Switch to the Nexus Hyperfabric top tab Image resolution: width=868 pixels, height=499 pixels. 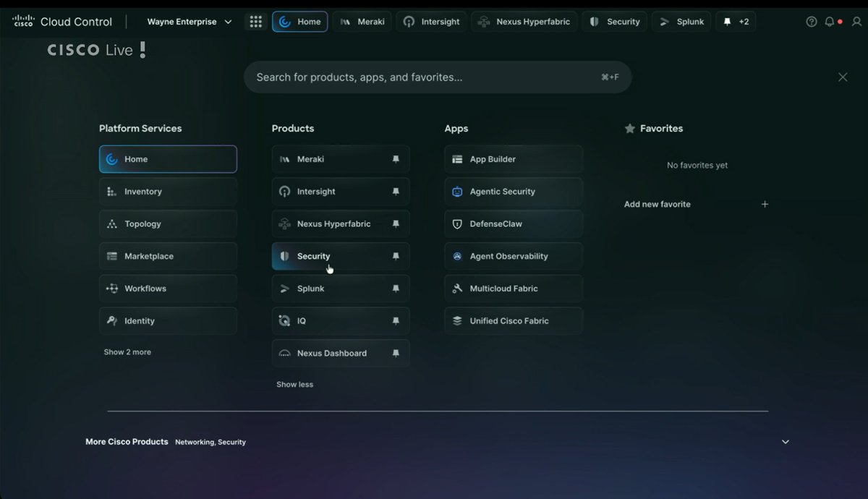click(524, 22)
